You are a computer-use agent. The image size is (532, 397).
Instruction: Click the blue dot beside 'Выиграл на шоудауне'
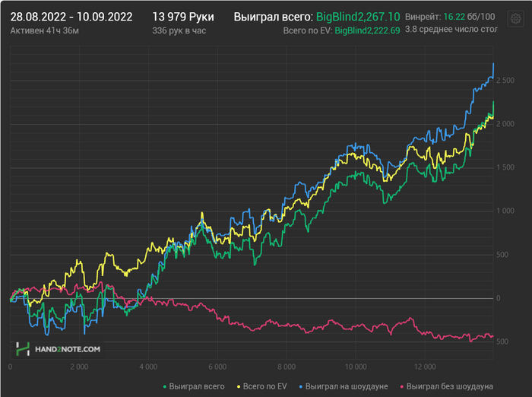(x=301, y=387)
